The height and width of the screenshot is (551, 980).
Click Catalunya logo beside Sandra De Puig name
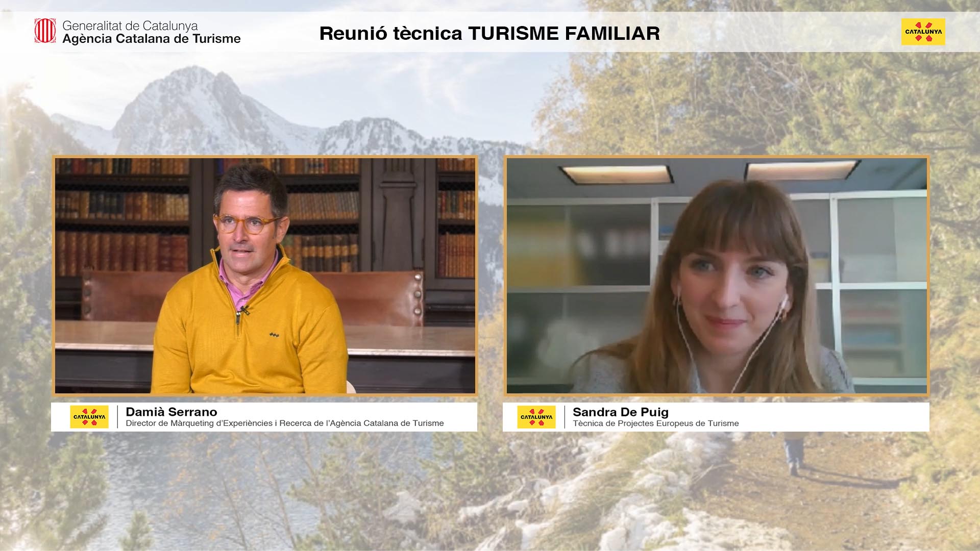[x=536, y=417]
